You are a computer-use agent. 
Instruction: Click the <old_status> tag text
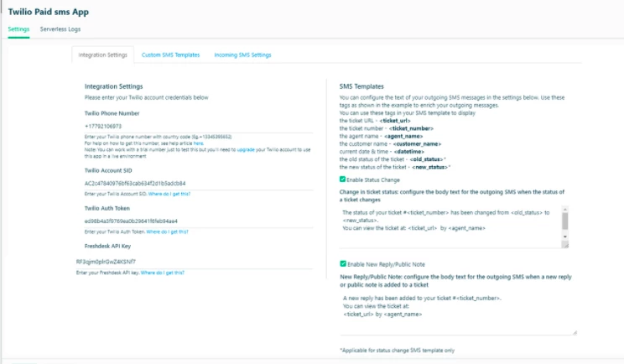coord(426,159)
